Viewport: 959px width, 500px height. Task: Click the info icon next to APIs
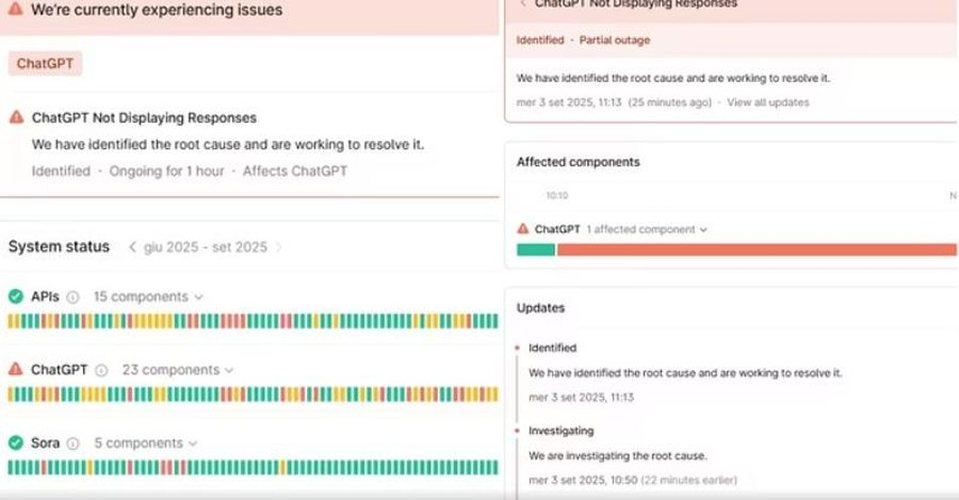[70, 297]
